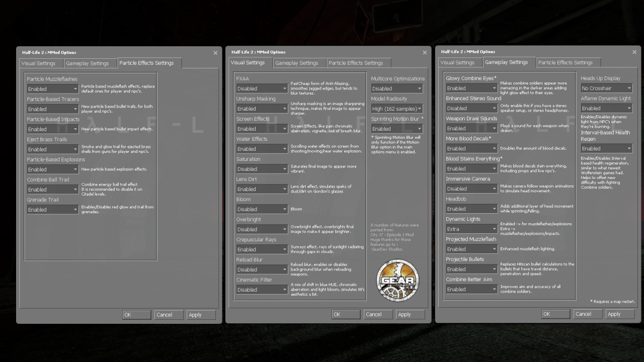Expand the FXAA setting dropdown

click(262, 88)
